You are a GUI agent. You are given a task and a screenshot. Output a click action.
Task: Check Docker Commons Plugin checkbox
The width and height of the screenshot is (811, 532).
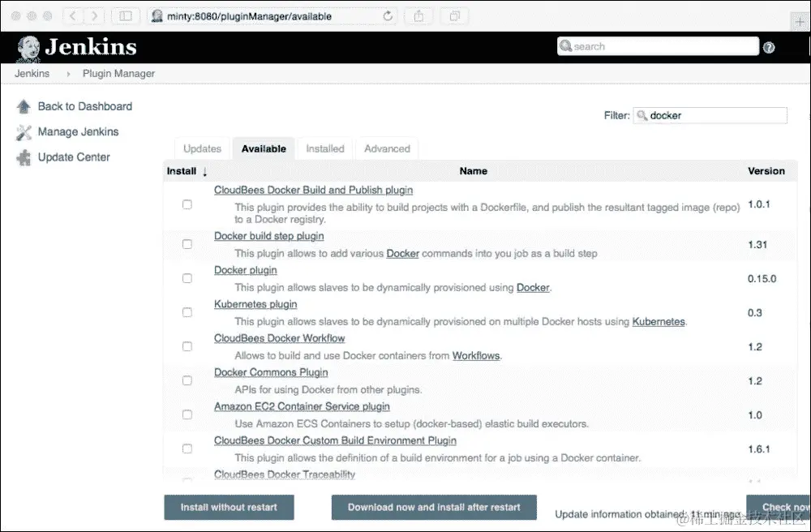187,380
